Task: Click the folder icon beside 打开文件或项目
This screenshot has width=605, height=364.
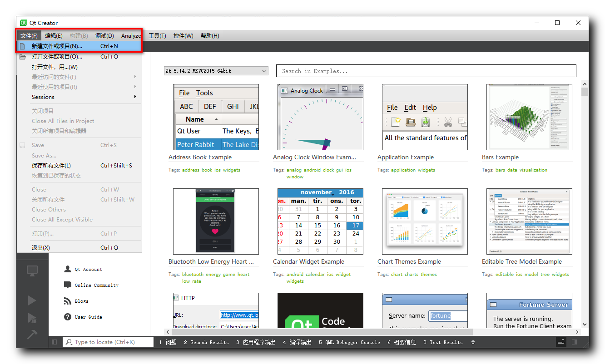Action: click(22, 57)
